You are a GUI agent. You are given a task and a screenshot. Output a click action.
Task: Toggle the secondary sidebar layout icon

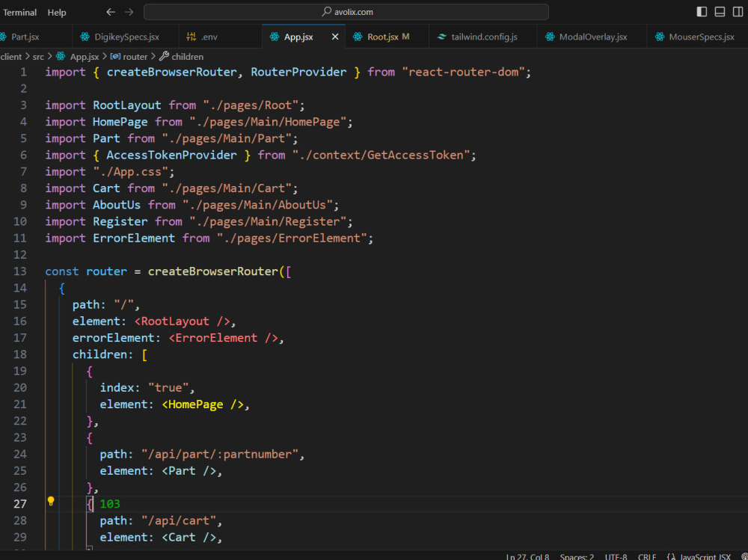(x=738, y=12)
